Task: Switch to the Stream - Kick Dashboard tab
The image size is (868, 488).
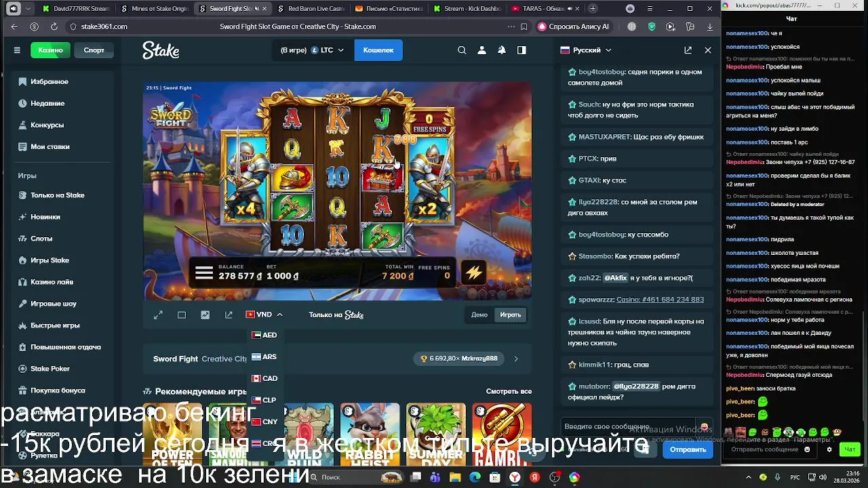Action: click(x=467, y=9)
